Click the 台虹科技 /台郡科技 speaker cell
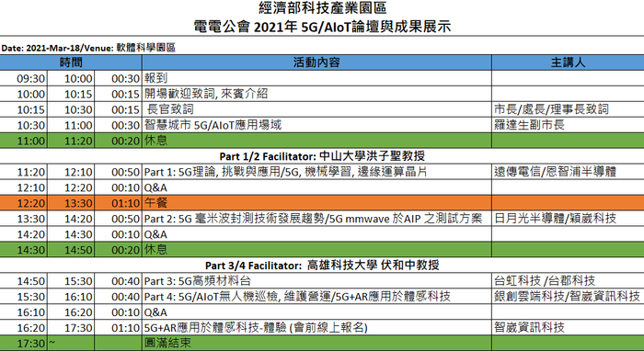644x351 pixels. point(568,281)
